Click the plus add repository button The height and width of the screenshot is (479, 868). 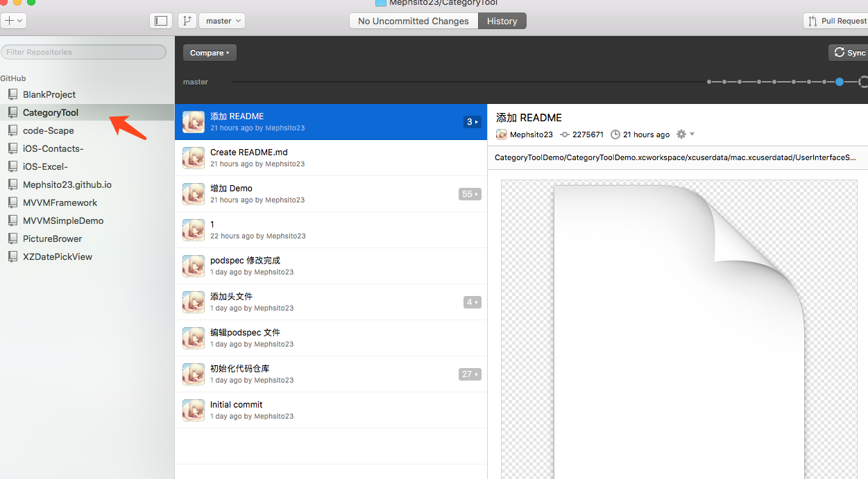tap(14, 21)
